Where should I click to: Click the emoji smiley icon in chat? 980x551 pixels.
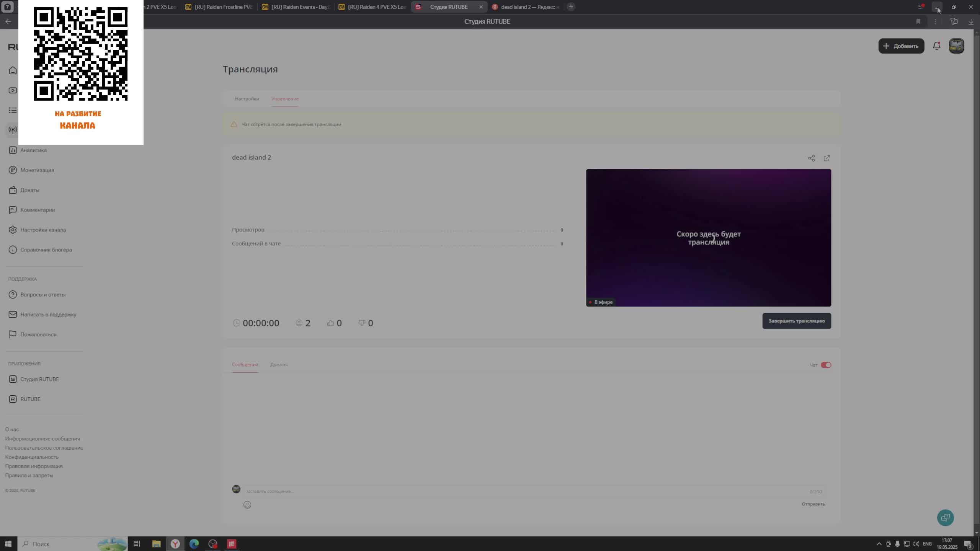coord(247,505)
